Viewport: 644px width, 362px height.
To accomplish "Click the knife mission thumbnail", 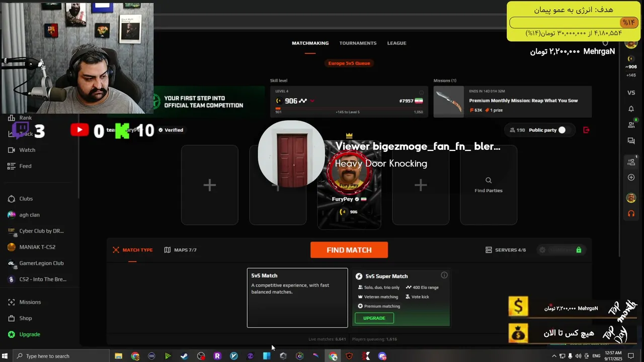I will coord(448,102).
